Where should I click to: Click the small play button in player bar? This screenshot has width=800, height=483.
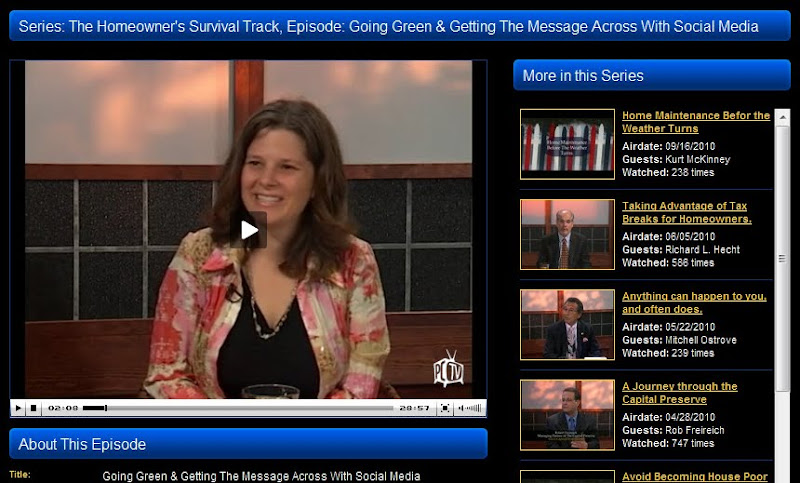(18, 408)
